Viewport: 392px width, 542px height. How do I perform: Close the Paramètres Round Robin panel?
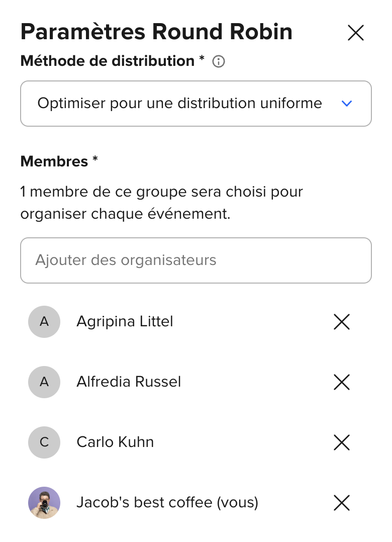click(x=355, y=33)
